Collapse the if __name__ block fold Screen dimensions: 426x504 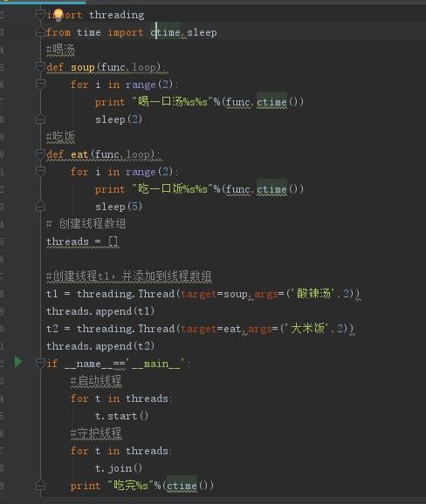click(40, 364)
